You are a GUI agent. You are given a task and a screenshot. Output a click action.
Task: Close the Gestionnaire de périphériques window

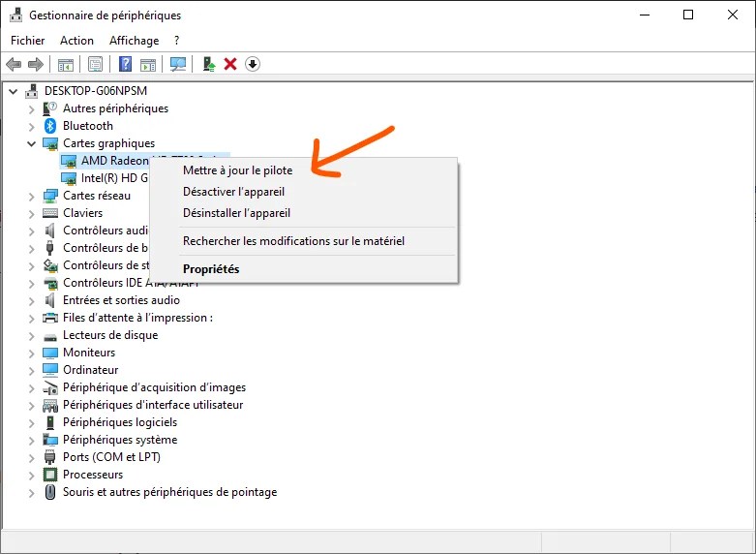pos(733,15)
